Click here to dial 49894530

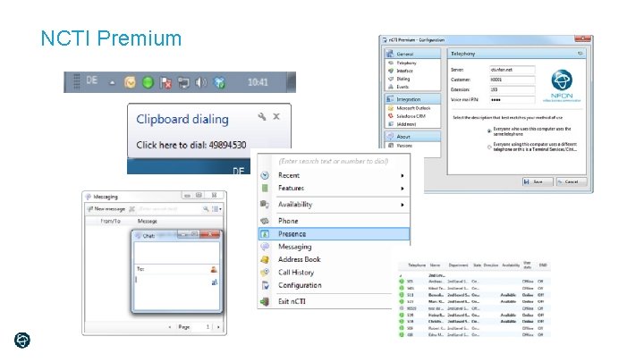coord(191,145)
